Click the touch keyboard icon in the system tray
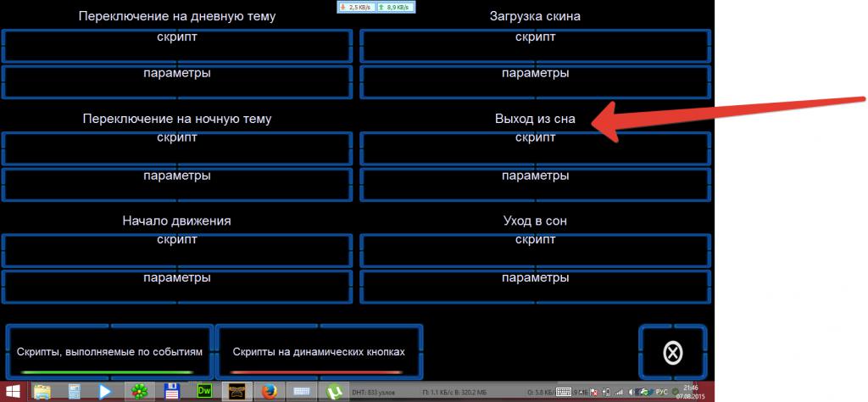 pyautogui.click(x=564, y=392)
